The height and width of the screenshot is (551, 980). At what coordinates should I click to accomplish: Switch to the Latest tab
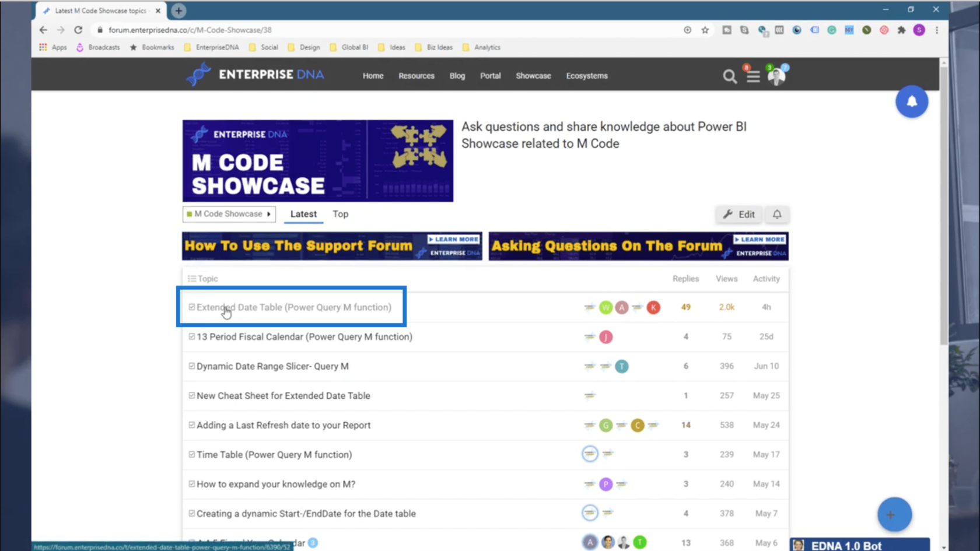(303, 214)
